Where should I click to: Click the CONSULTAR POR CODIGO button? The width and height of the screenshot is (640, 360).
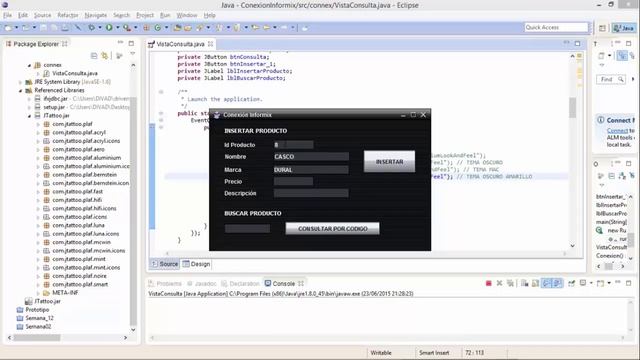(332, 229)
